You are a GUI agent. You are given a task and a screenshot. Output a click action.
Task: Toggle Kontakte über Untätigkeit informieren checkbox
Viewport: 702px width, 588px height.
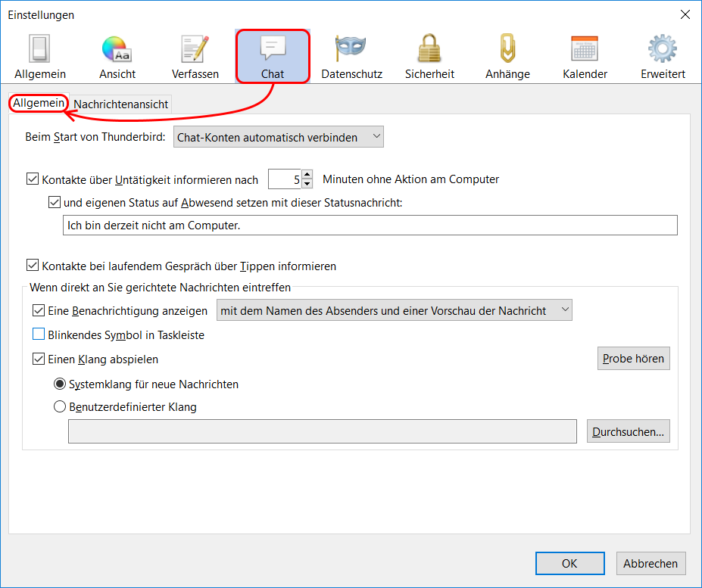point(33,179)
